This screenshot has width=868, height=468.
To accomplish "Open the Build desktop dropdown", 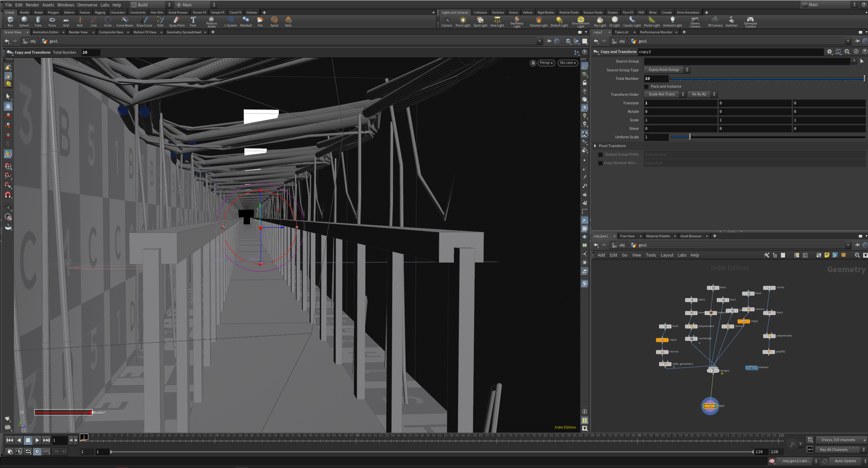I will point(151,5).
